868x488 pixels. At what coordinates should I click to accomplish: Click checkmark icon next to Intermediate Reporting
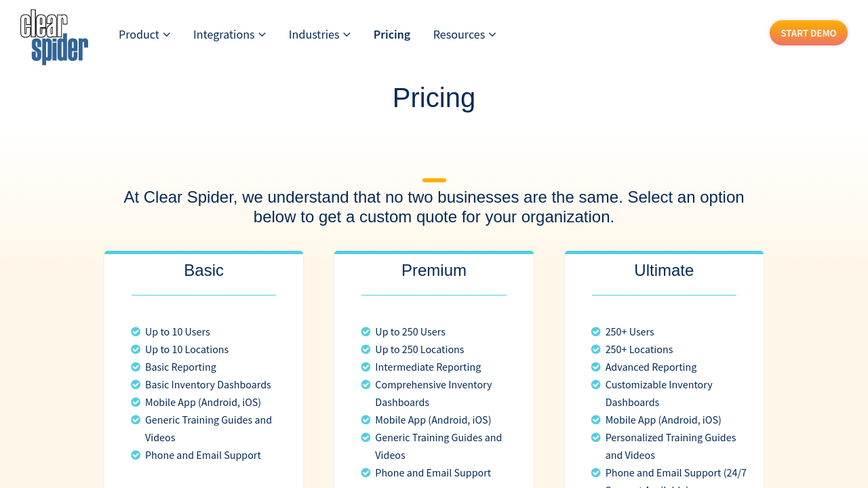click(x=366, y=367)
